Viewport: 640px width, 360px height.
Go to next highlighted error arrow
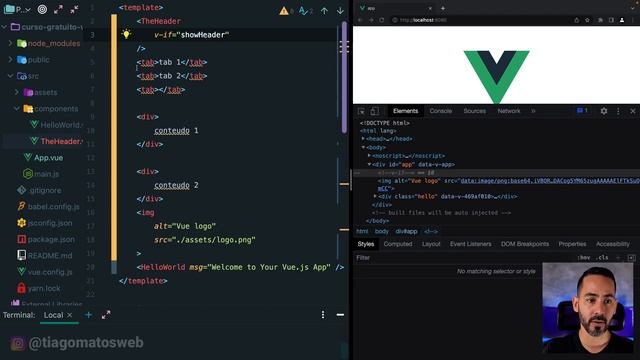(340, 11)
